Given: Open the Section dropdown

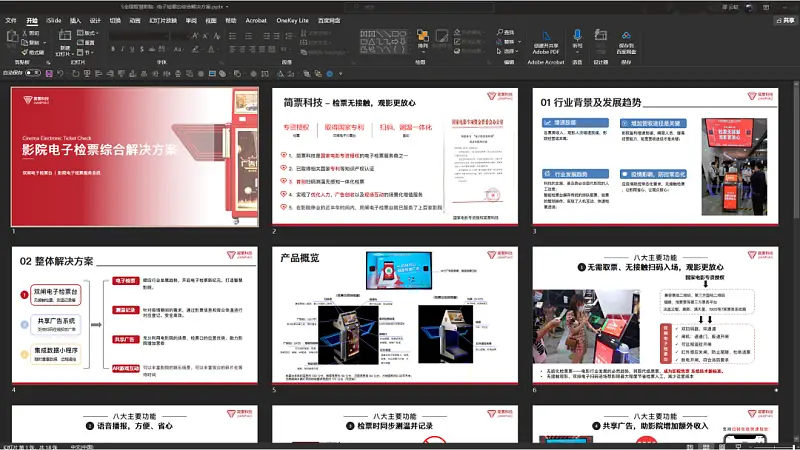Looking at the screenshot, I should click(x=86, y=52).
